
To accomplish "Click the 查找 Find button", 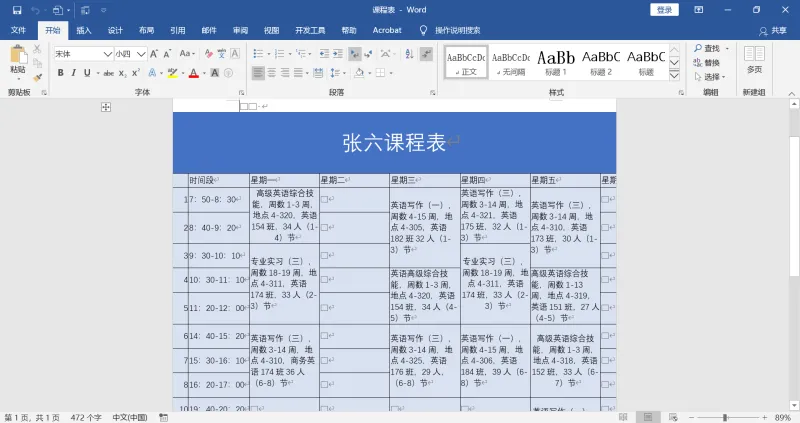I will 707,48.
